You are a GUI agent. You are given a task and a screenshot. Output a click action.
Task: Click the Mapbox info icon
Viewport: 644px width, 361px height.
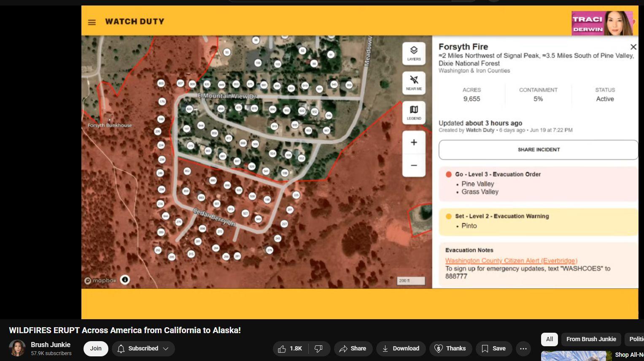(125, 280)
